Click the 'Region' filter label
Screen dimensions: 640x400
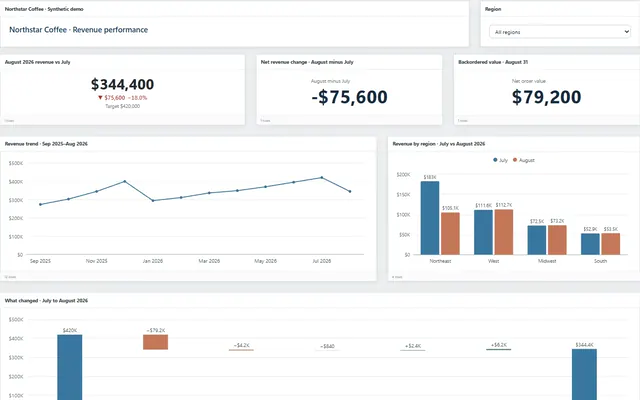493,9
